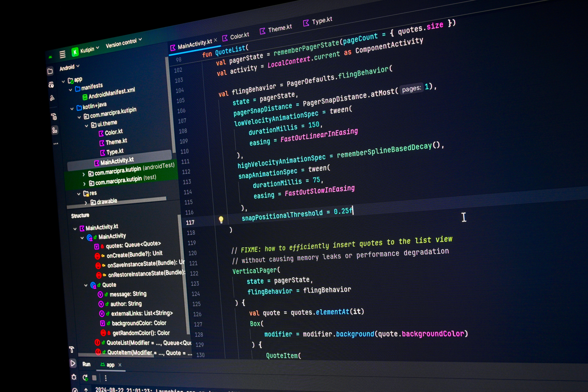Collapse the kotlin+java folder

click(x=72, y=109)
